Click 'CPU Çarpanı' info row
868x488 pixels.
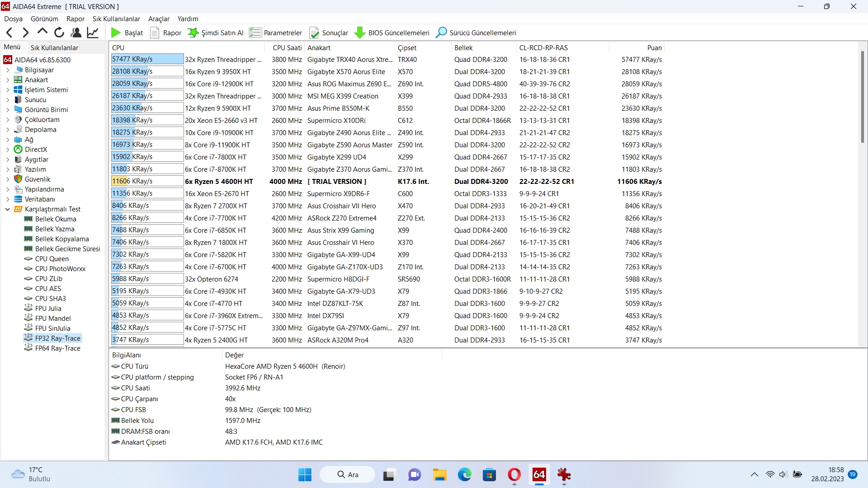pos(275,399)
